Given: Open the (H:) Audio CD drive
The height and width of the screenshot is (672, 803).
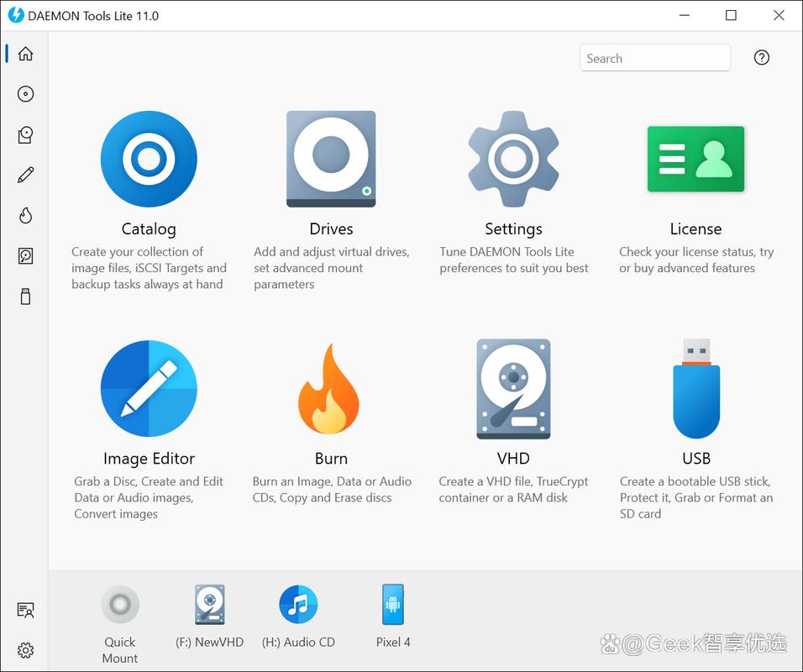Looking at the screenshot, I should click(299, 604).
